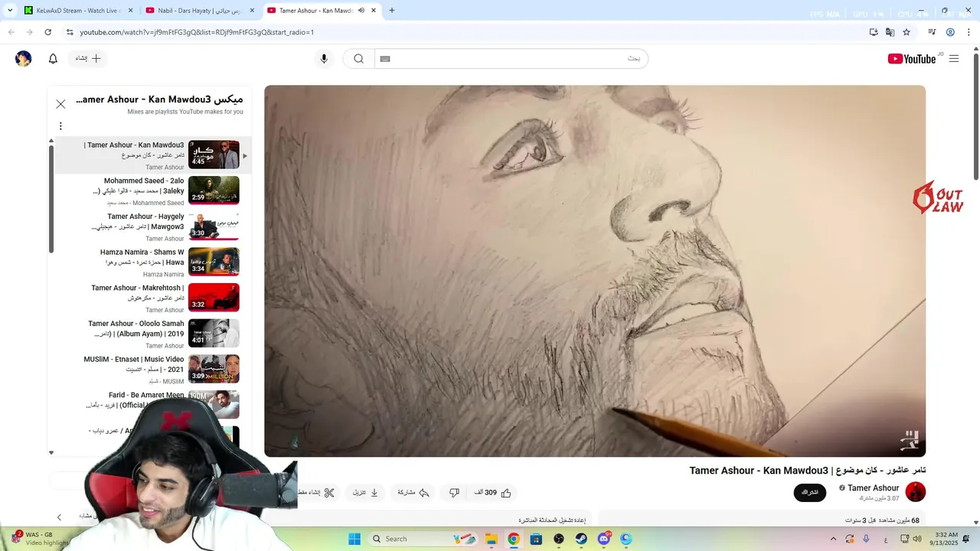Open a new browser tab
Screen dimensions: 980x551
click(x=392, y=11)
